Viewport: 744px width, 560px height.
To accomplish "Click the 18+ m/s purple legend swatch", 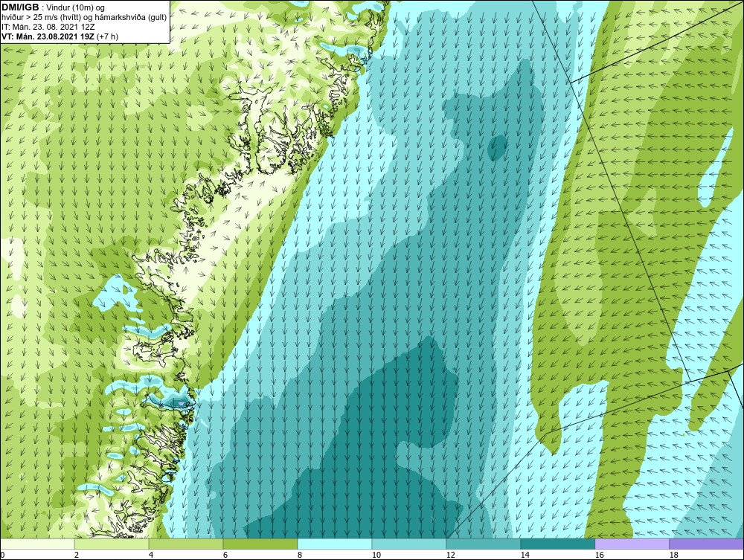I will [x=707, y=544].
